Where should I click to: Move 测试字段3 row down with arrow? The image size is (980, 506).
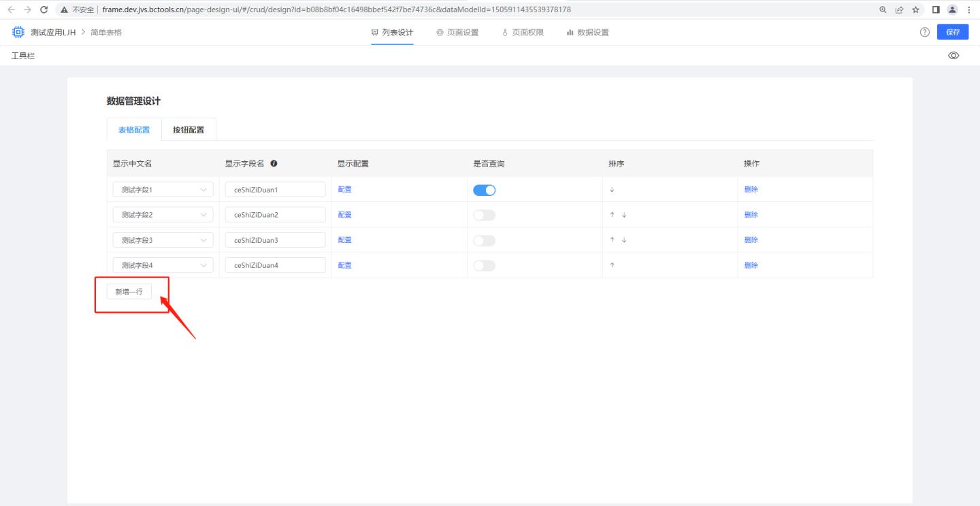[624, 240]
